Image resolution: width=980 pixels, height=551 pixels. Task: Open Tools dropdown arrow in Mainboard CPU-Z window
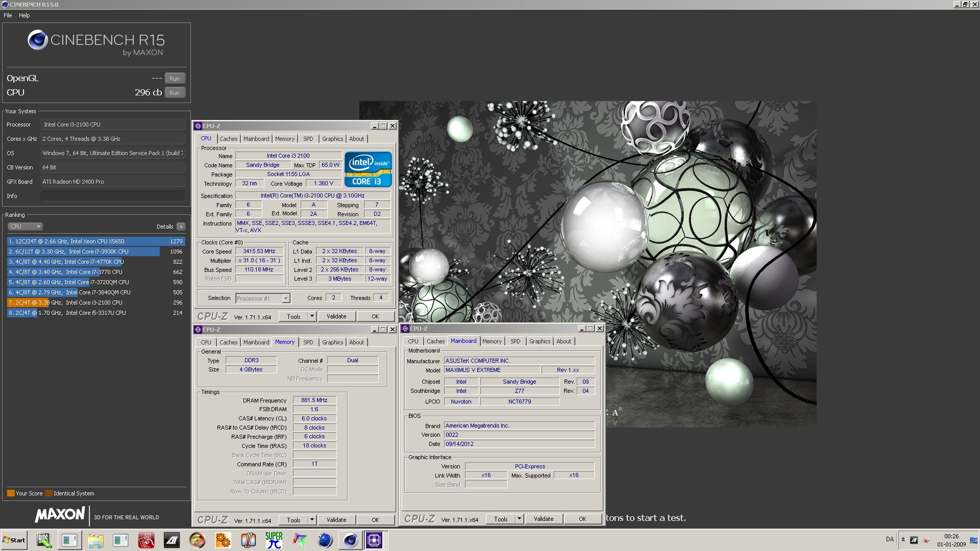pos(519,519)
